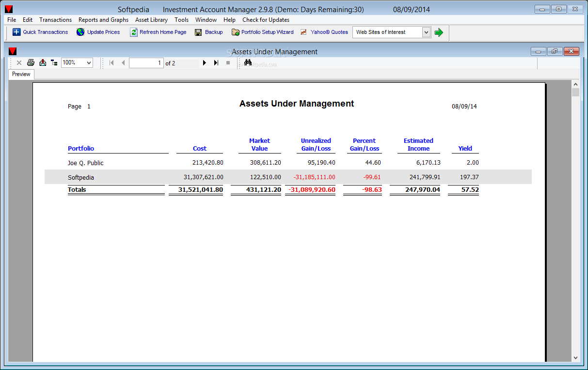Click the scrollbar down arrow
The height and width of the screenshot is (370, 588).
[x=575, y=358]
